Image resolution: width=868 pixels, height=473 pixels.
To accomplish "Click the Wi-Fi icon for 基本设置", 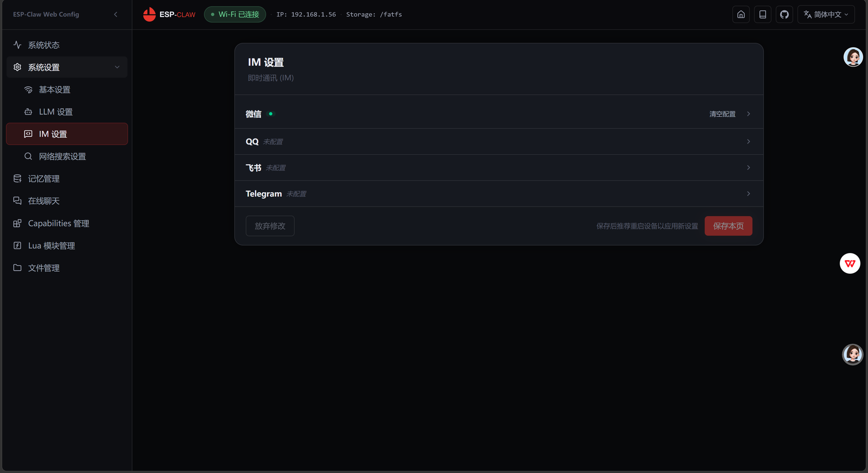I will (x=28, y=89).
